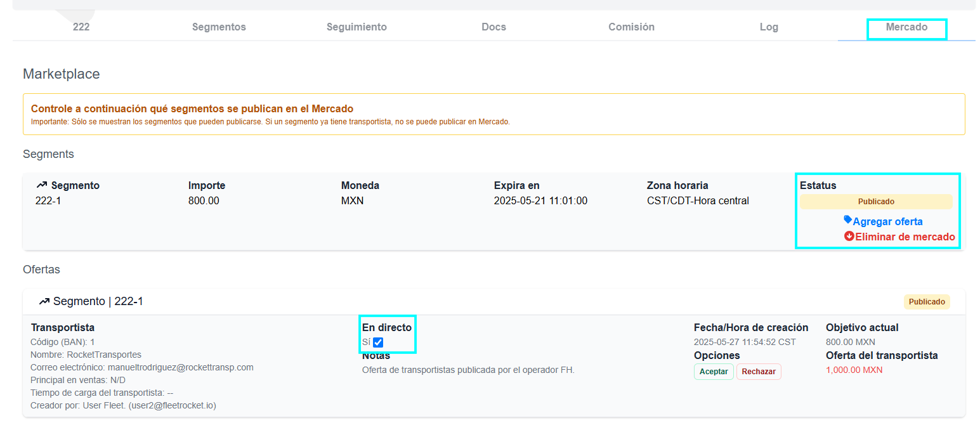
Task: Click the Código (BAN): 1 line
Action: (x=63, y=342)
